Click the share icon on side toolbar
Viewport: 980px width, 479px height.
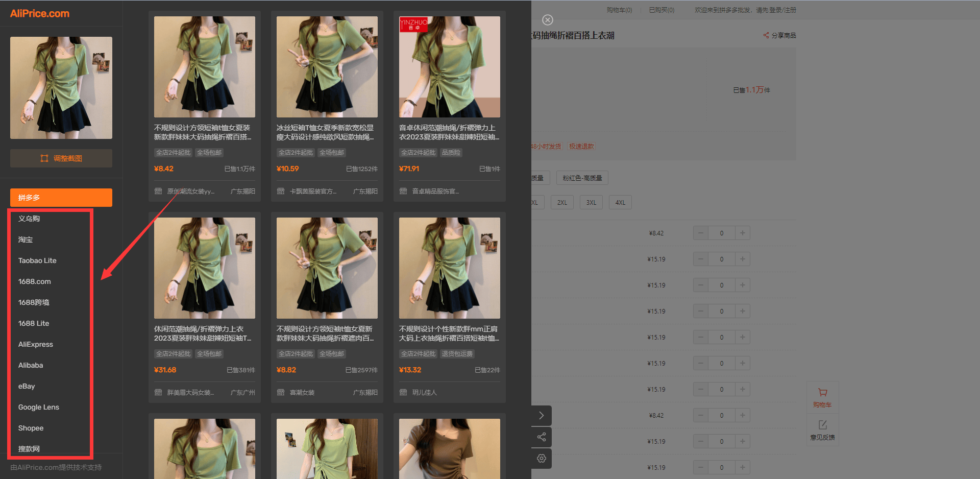(542, 437)
